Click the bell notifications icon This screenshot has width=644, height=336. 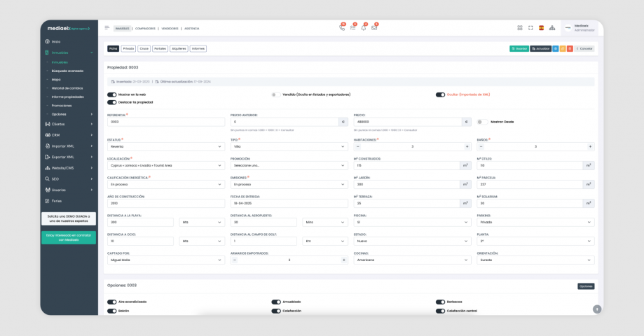pyautogui.click(x=363, y=28)
